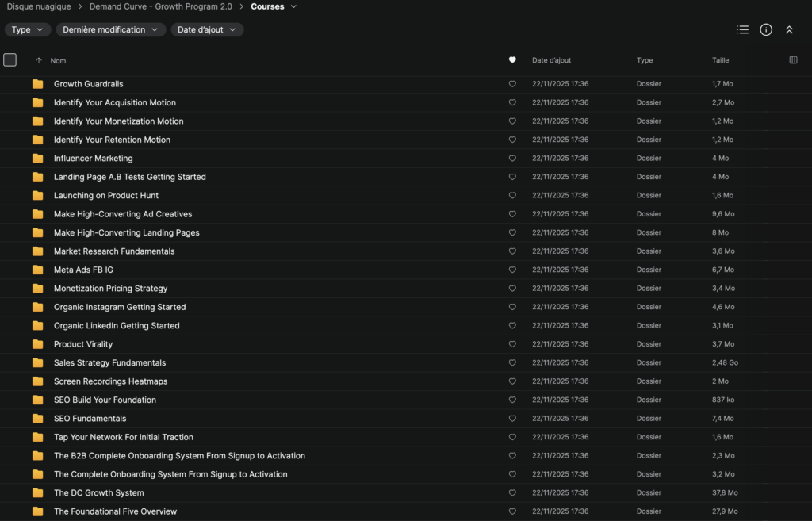
Task: Go to Disque nuagique breadcrumb
Action: coord(39,7)
